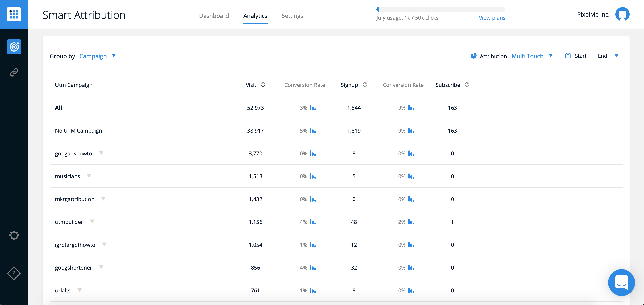This screenshot has width=644, height=305.
Task: Click the 1,844 signup value
Action: click(354, 107)
